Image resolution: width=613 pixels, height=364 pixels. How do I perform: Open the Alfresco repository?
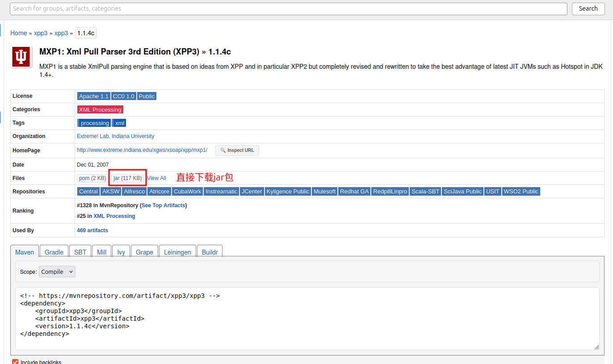point(134,192)
